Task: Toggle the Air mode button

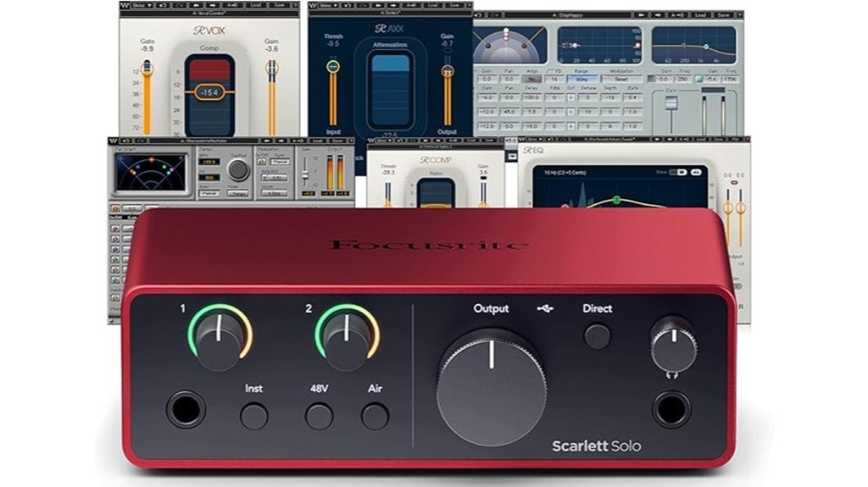Action: click(x=375, y=416)
